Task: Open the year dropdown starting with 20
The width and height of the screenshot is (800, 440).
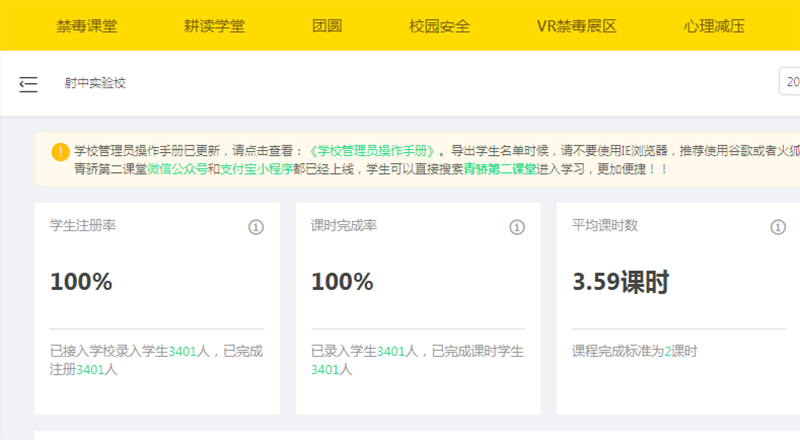Action: [789, 82]
